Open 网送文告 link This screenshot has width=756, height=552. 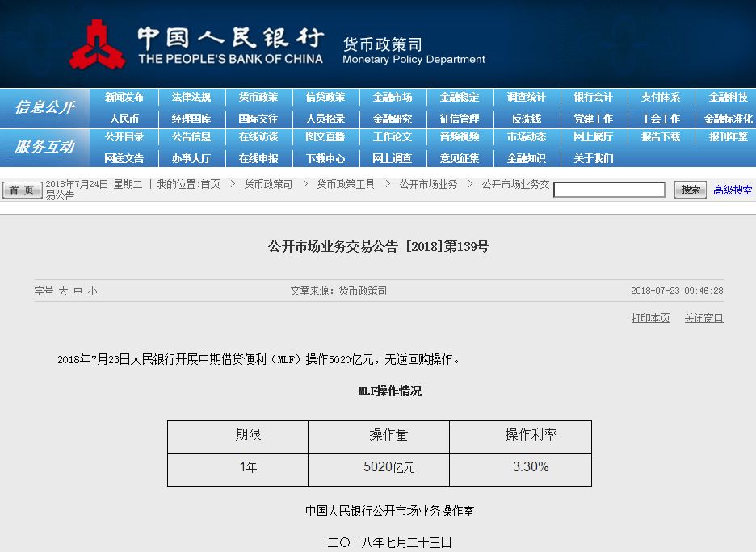(124, 158)
